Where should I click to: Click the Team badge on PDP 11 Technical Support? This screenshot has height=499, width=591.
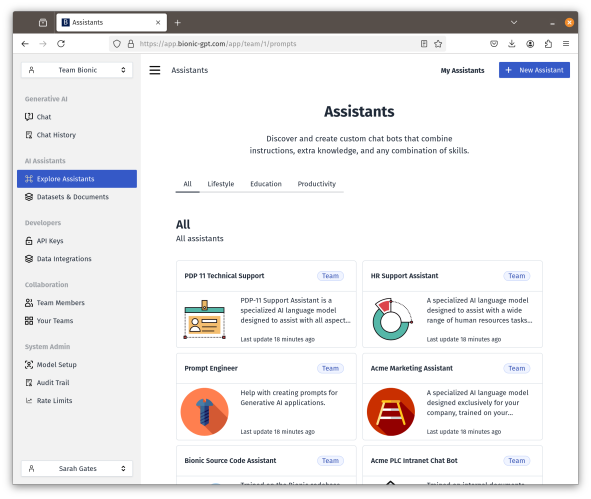point(330,276)
